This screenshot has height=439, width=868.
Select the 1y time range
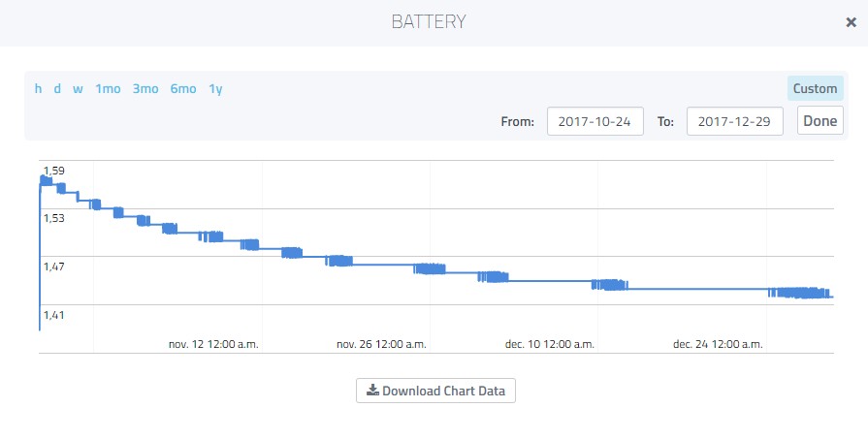[215, 89]
